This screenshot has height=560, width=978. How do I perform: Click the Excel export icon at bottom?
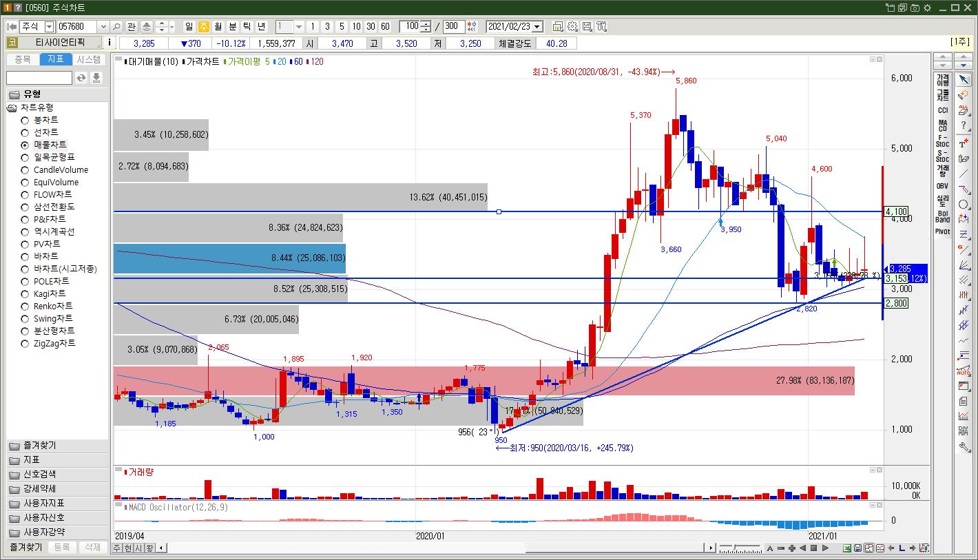[x=846, y=548]
